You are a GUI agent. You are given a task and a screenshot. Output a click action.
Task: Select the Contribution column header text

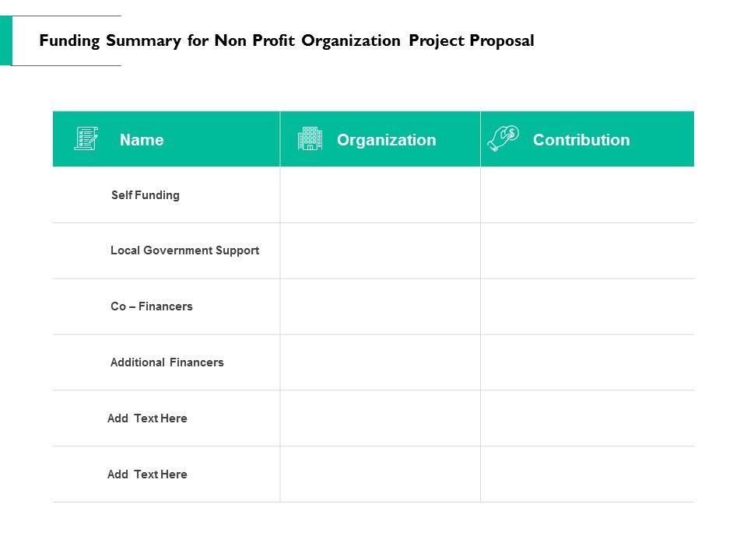[x=581, y=140]
